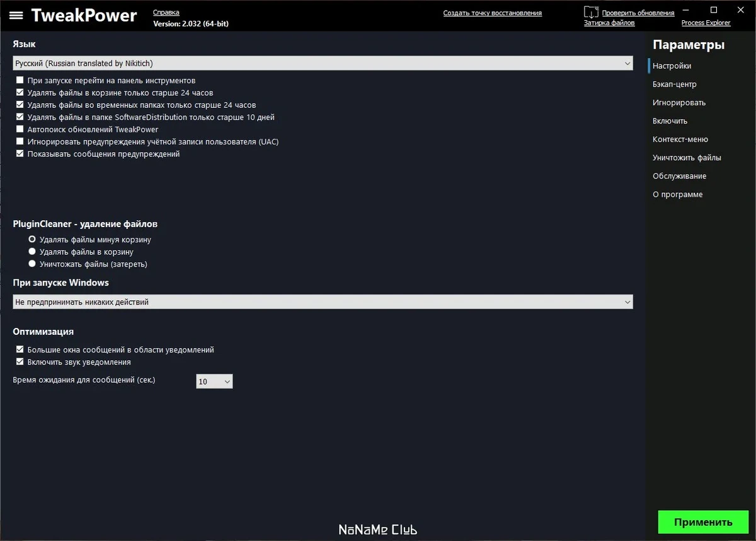Maximize the TweakPower window
Screen dimensions: 756x541
[x=714, y=9]
